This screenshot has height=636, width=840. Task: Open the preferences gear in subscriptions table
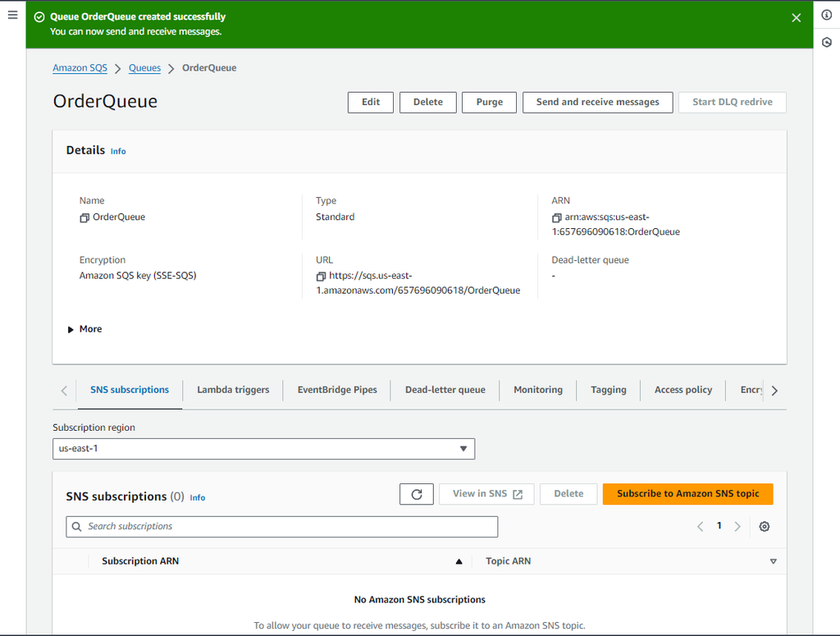pyautogui.click(x=764, y=526)
